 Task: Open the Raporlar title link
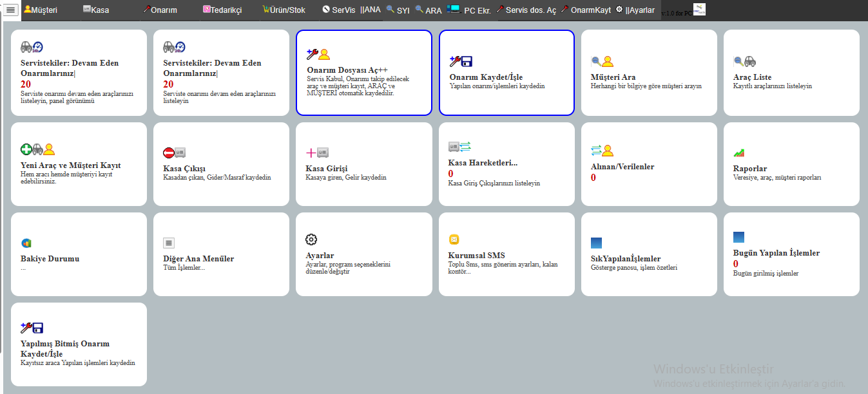pyautogui.click(x=750, y=169)
